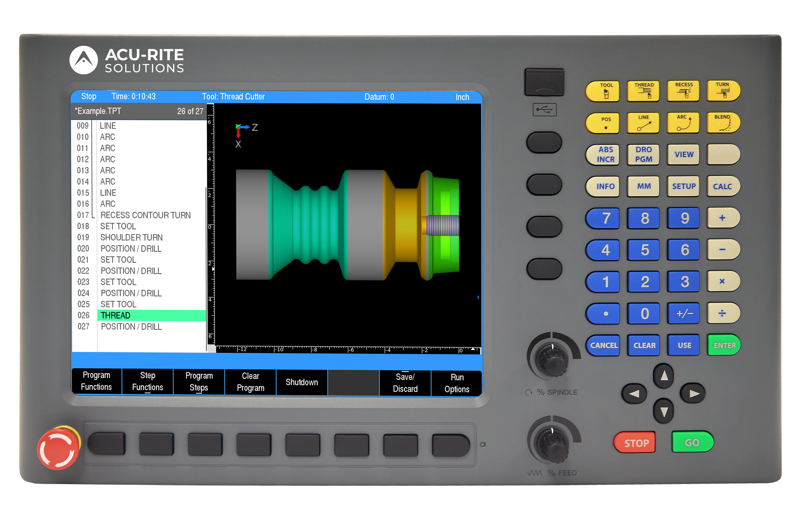The image size is (798, 532).
Task: Tap the multiply operator key
Action: coord(723,282)
